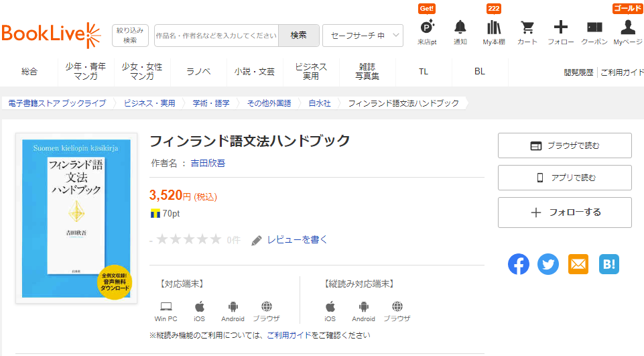Open the 絞り込み検索 filter search

click(x=130, y=36)
